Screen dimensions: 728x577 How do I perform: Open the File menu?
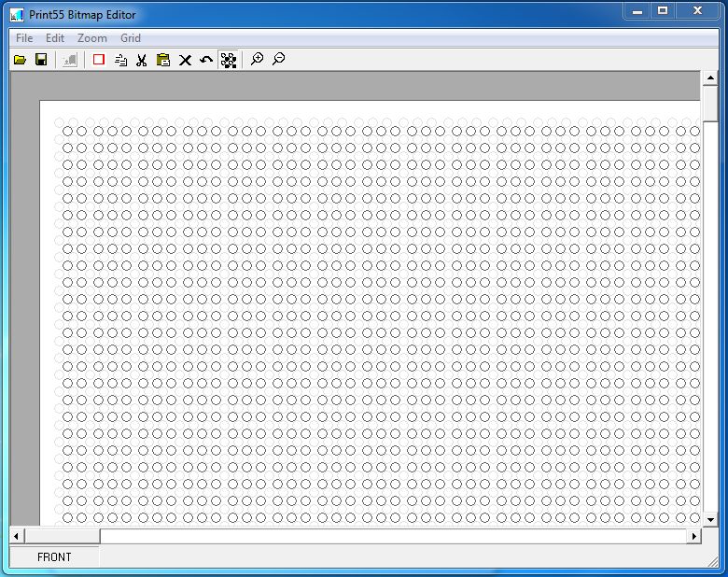(x=24, y=38)
